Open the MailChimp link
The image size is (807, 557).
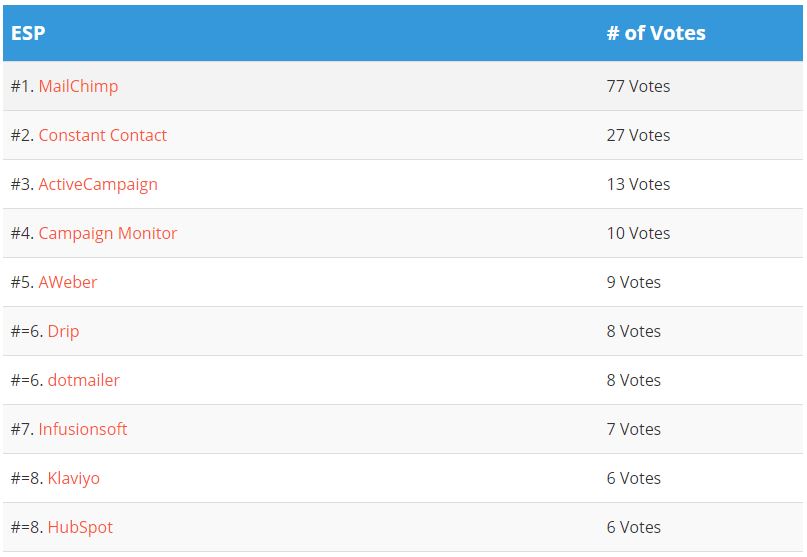(x=78, y=86)
